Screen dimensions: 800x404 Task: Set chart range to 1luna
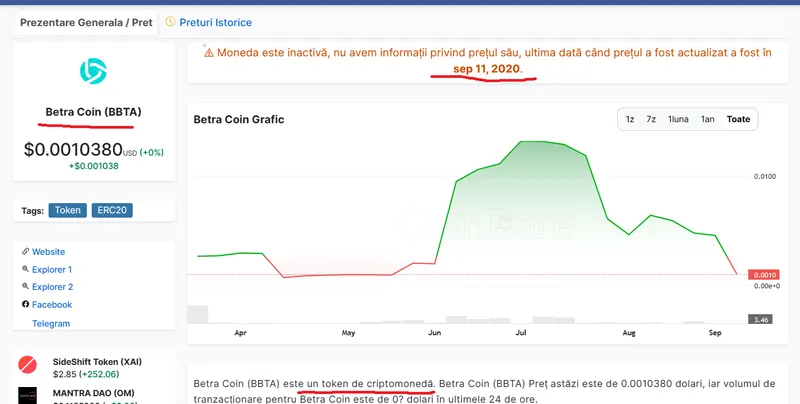(x=678, y=119)
